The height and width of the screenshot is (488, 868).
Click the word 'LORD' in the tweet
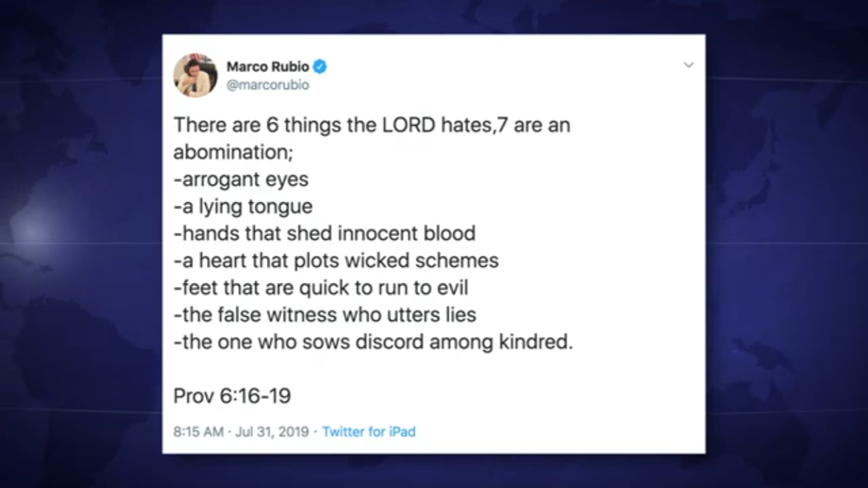point(408,125)
